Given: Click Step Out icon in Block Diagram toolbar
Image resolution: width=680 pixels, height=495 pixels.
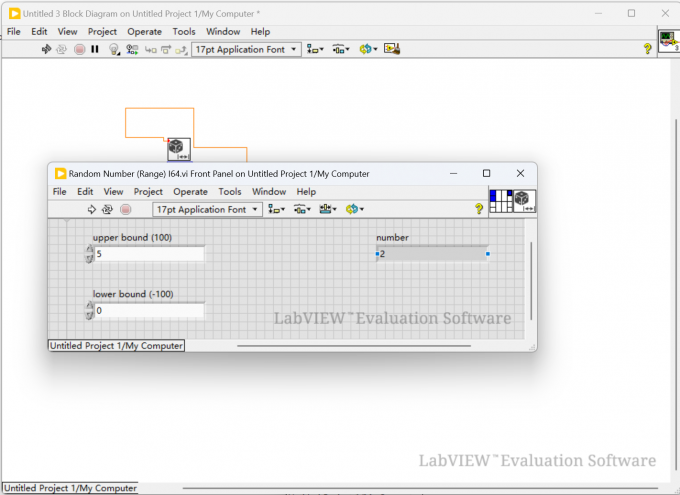Looking at the screenshot, I should (181, 50).
